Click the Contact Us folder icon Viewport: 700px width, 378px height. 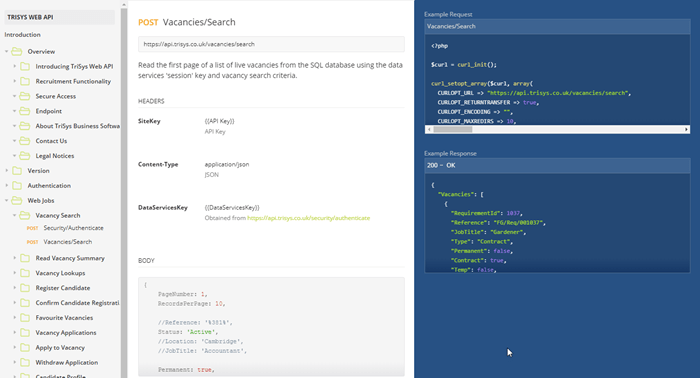click(25, 141)
